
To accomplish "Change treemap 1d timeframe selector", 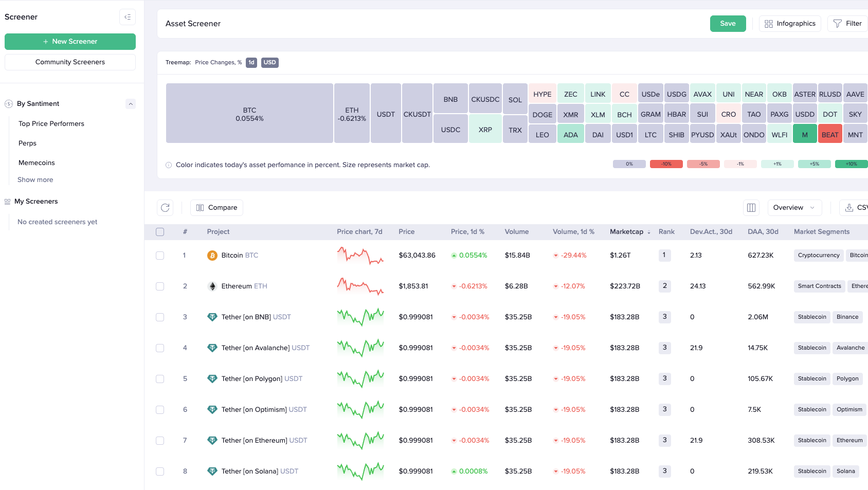I will (251, 63).
